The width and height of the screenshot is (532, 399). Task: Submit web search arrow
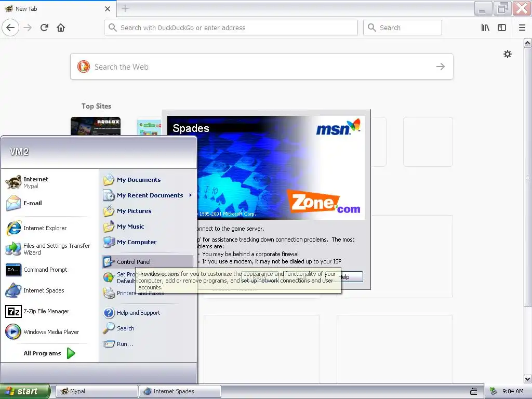click(x=441, y=66)
